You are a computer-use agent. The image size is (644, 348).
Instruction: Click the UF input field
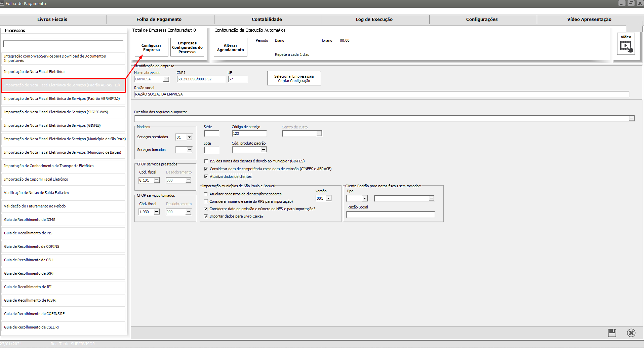pyautogui.click(x=238, y=79)
